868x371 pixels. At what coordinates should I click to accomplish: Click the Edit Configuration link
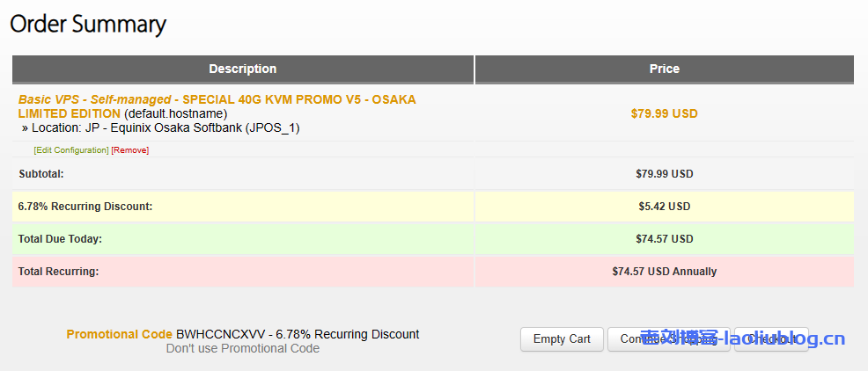click(x=71, y=150)
